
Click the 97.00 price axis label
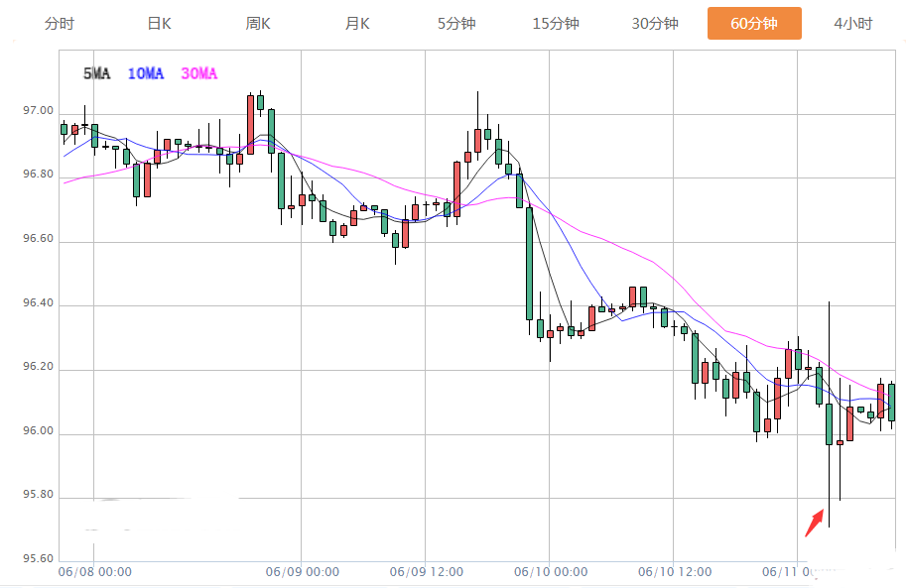[x=39, y=111]
